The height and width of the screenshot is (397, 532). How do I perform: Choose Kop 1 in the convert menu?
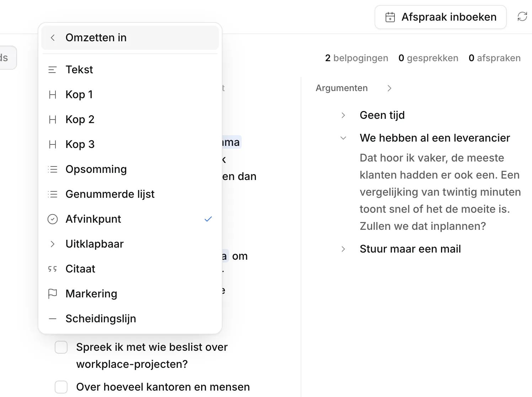point(130,95)
